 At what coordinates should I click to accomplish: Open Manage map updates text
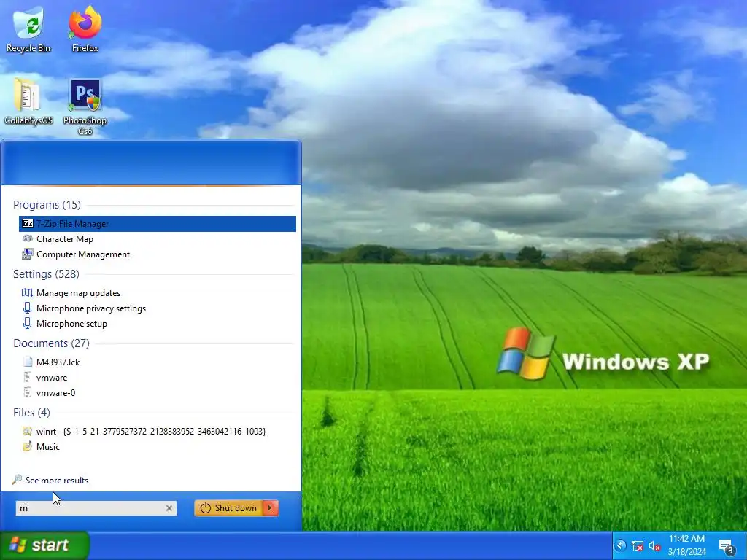78,293
